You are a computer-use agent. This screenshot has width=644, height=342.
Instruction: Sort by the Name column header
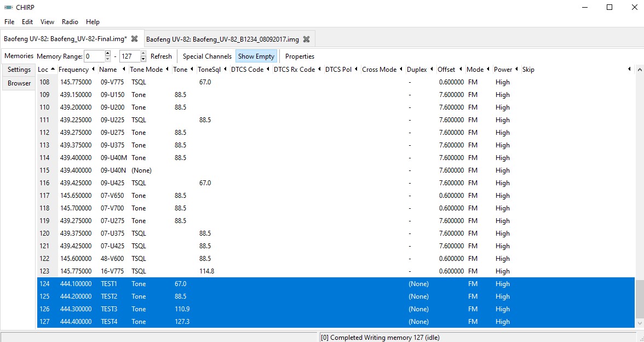[x=112, y=70]
